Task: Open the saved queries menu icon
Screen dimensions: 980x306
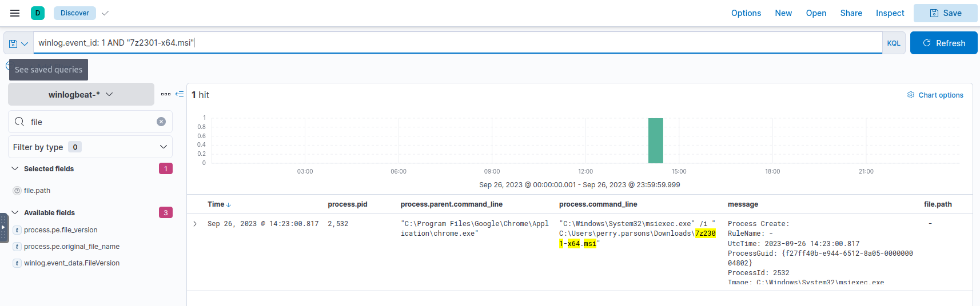Action: click(x=18, y=43)
